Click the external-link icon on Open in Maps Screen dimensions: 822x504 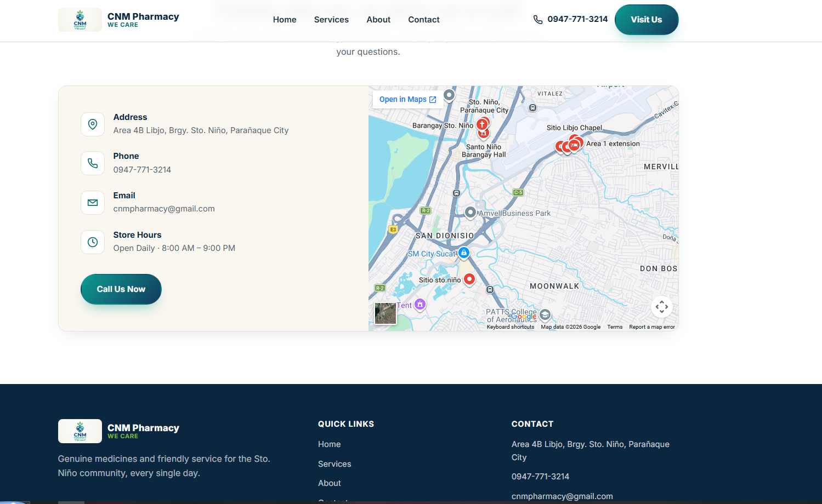(433, 100)
